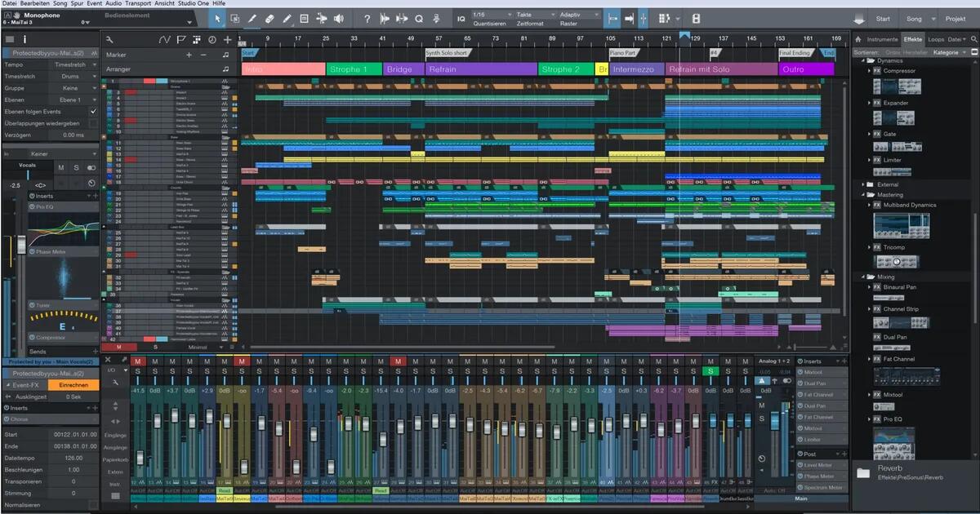Switch to the Loops browser tab

pos(936,39)
